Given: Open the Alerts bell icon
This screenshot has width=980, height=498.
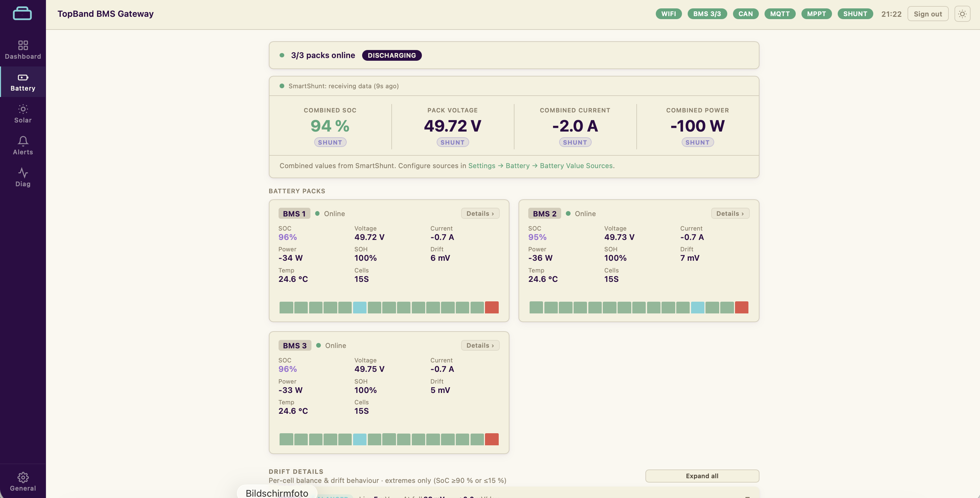Looking at the screenshot, I should 23,141.
